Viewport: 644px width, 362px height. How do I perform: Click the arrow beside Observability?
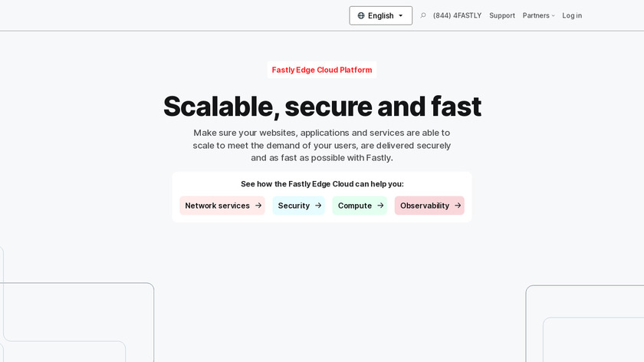tap(458, 206)
